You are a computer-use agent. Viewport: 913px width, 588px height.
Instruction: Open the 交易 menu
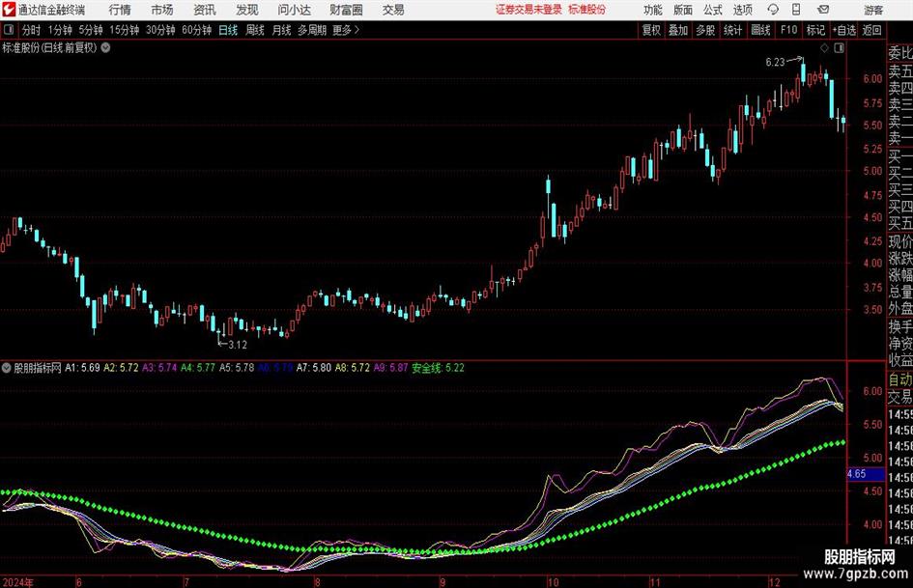click(393, 10)
